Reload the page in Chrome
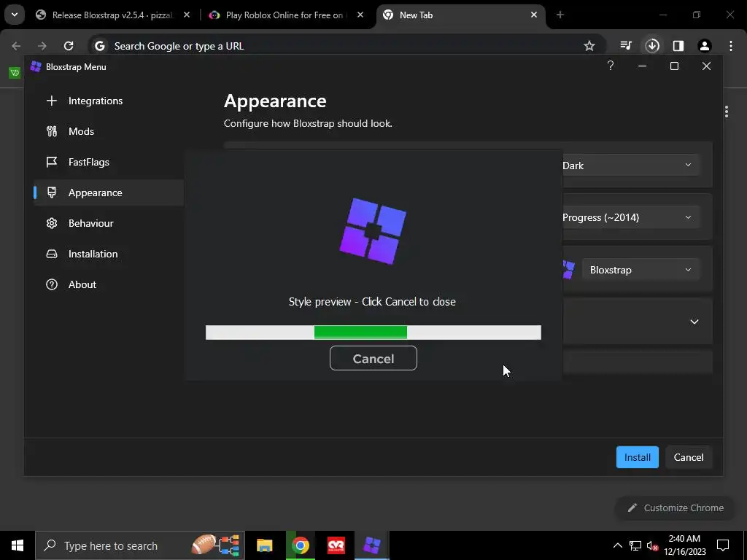 (69, 46)
